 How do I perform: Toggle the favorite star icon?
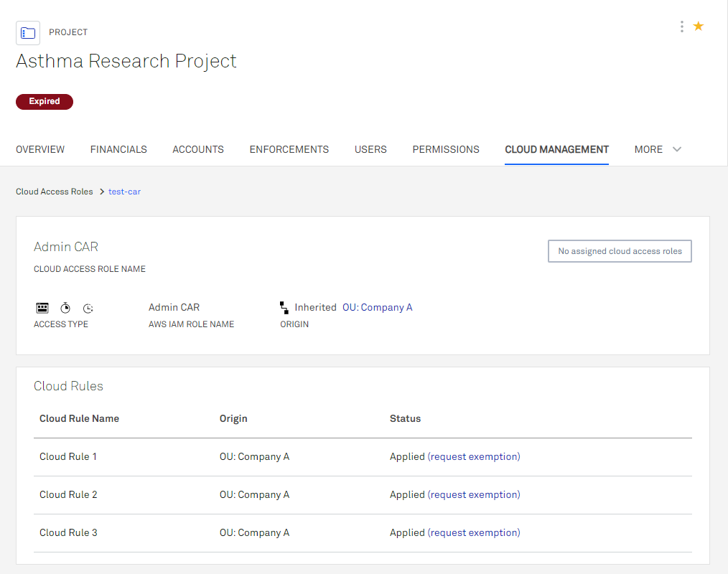tap(699, 27)
